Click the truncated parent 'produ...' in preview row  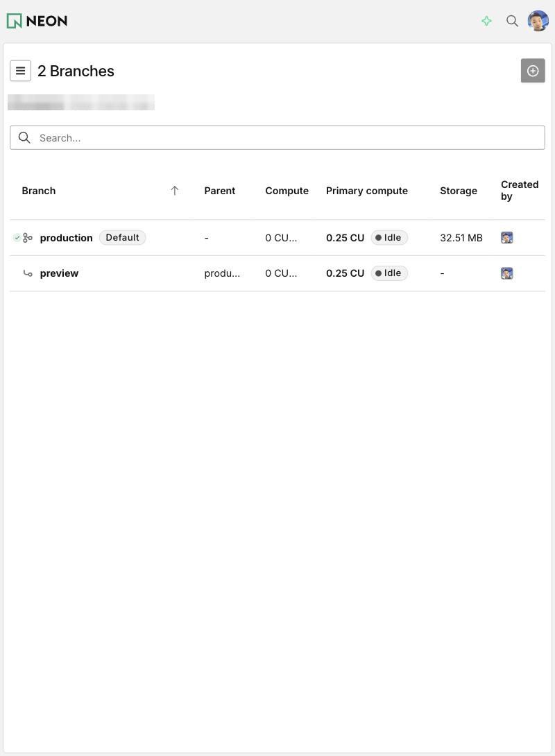222,273
